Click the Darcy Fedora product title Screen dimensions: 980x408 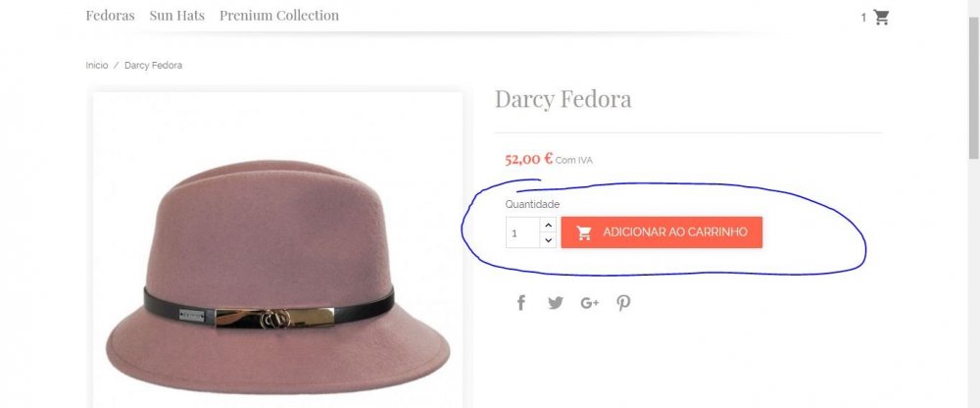[563, 99]
